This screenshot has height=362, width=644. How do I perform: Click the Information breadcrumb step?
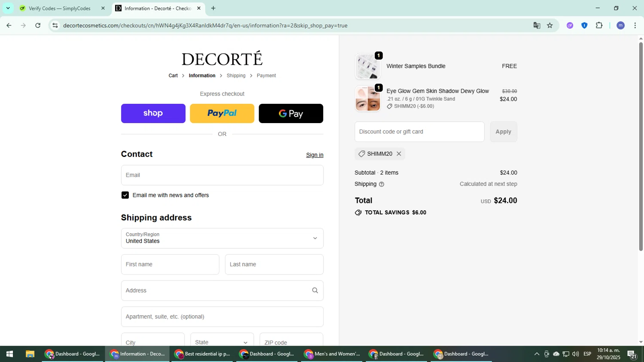click(202, 75)
